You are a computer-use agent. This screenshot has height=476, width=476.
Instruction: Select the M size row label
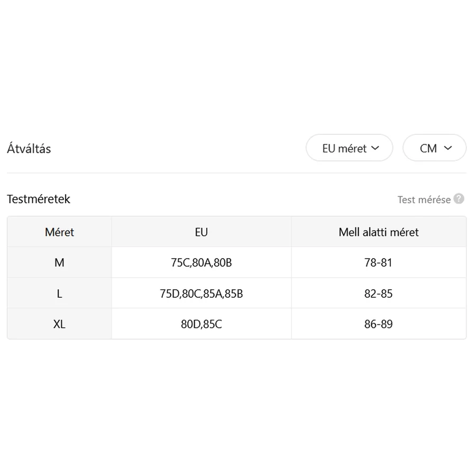pos(59,262)
